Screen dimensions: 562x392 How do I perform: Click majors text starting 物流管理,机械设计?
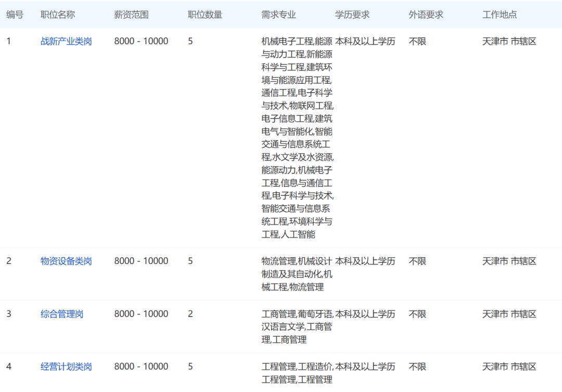(x=297, y=274)
